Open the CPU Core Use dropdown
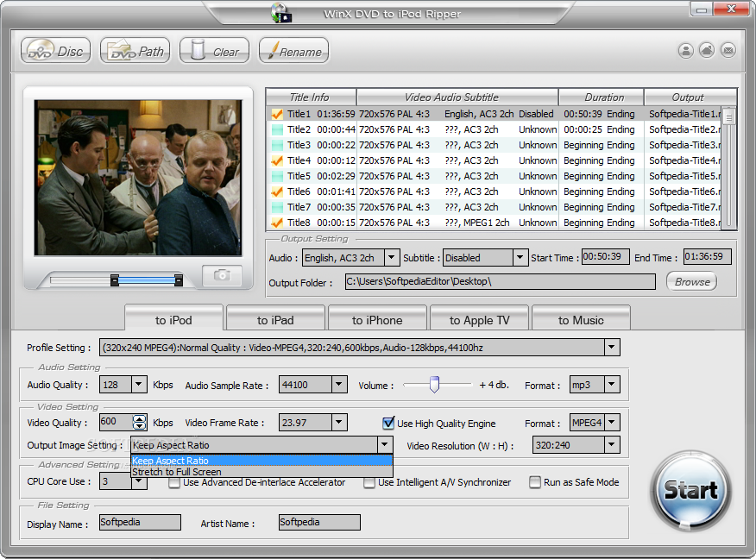This screenshot has height=559, width=756. [x=139, y=481]
